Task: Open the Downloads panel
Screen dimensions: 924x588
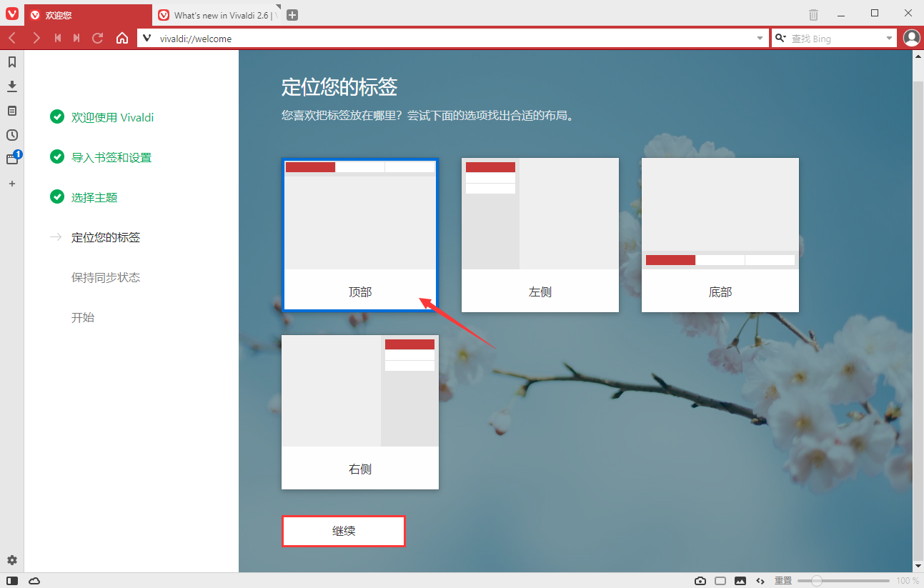Action: (x=11, y=86)
